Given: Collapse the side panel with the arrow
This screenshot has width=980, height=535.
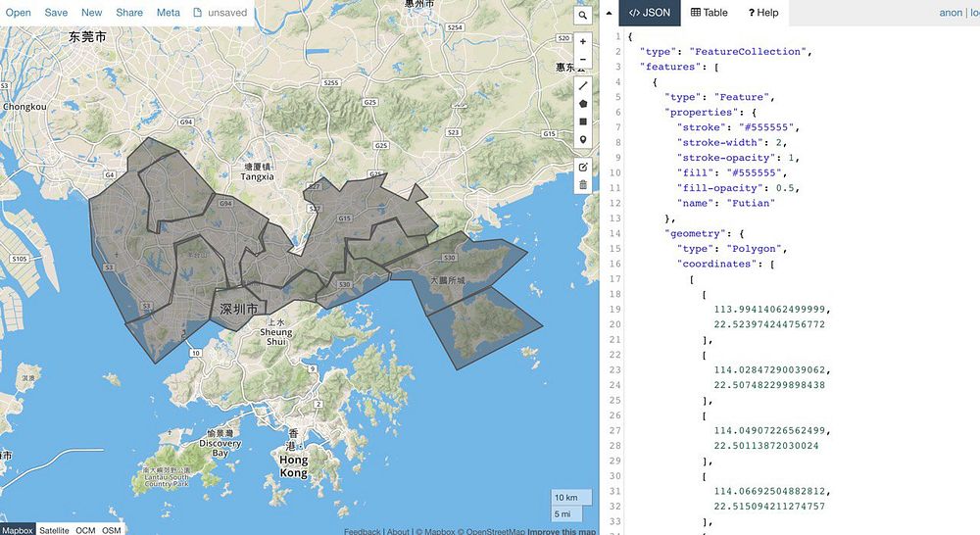Looking at the screenshot, I should [x=609, y=13].
